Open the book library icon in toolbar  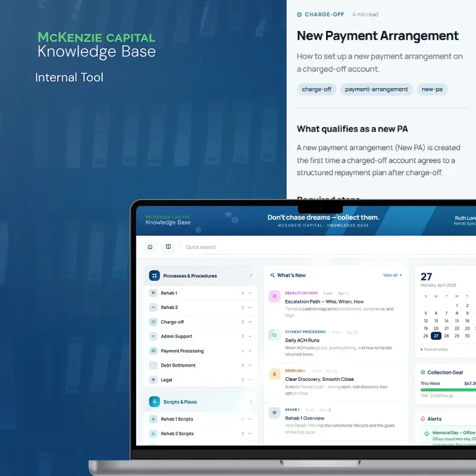tap(168, 247)
